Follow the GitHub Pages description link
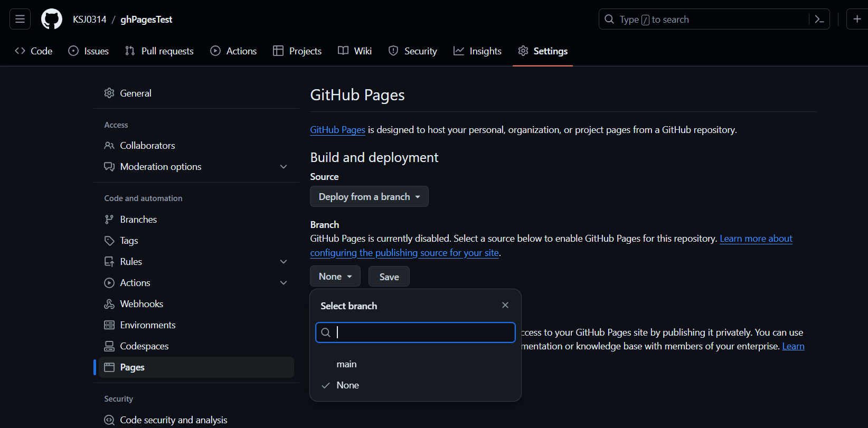Viewport: 868px width, 428px height. (337, 130)
